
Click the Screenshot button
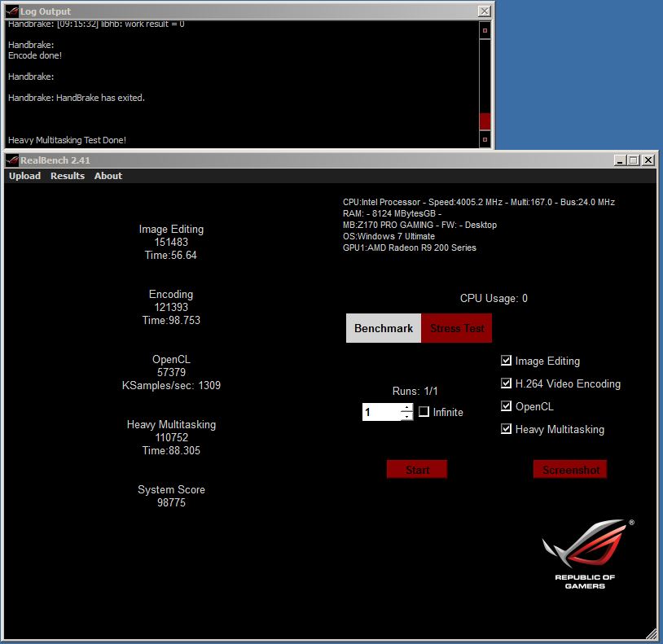click(570, 470)
